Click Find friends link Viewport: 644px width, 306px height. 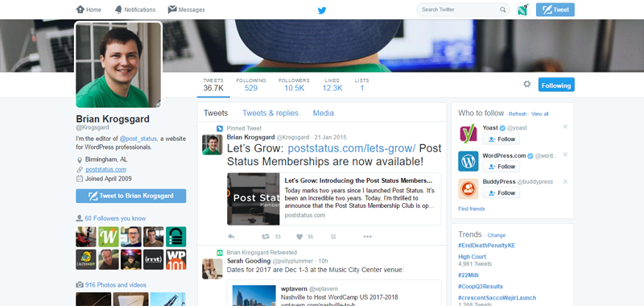click(472, 209)
